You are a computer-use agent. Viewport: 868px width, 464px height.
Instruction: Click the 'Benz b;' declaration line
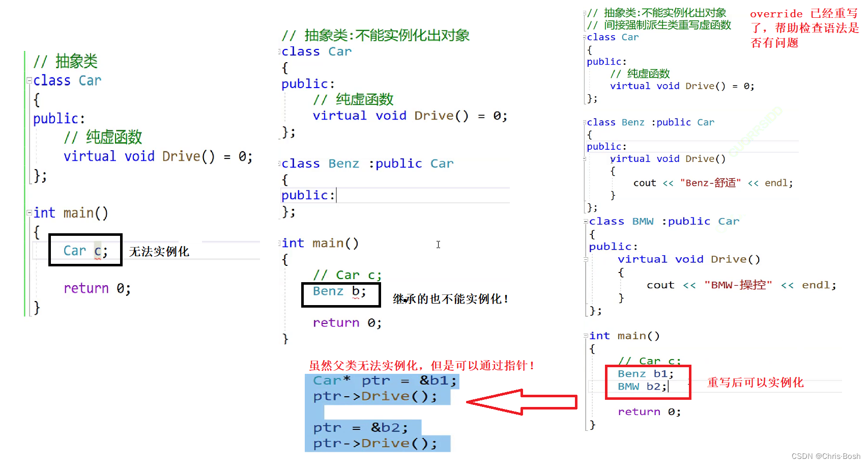[339, 291]
